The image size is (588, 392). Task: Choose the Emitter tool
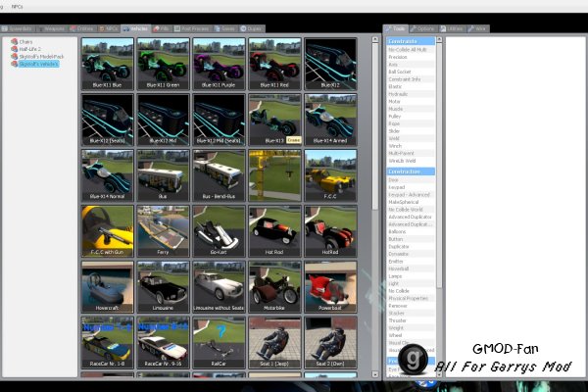pyautogui.click(x=411, y=262)
